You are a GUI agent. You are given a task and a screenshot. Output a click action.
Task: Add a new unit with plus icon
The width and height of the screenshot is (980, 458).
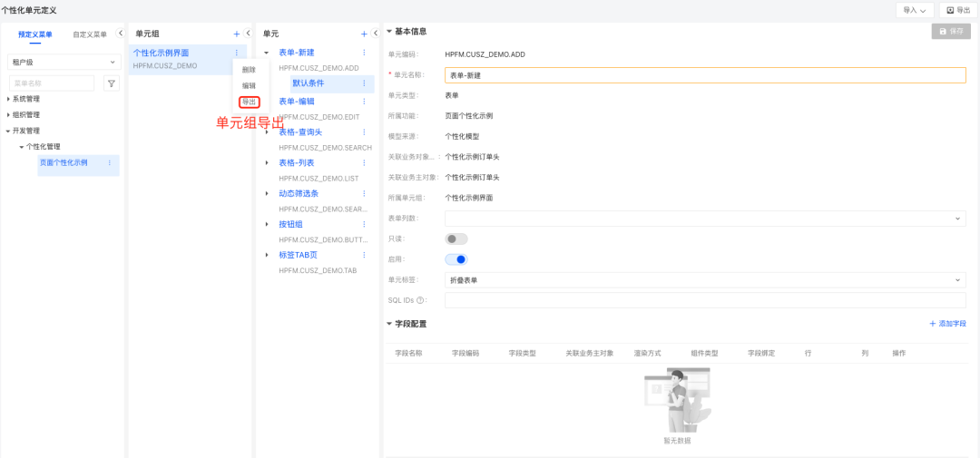[364, 34]
